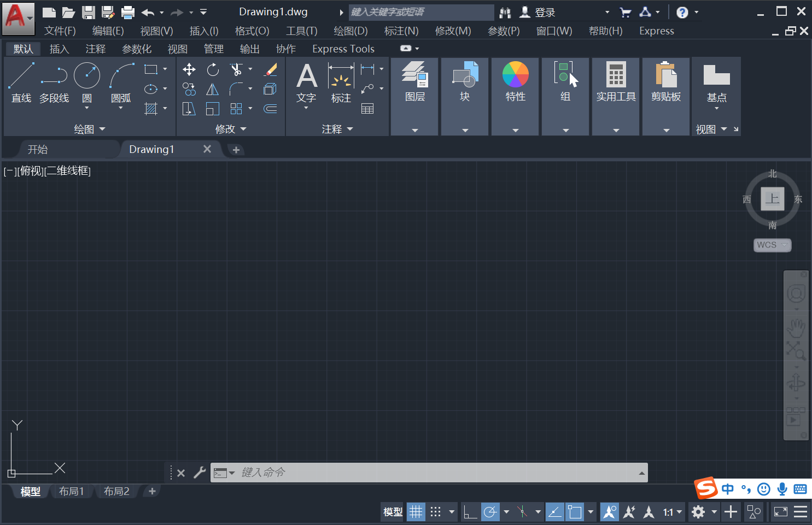The image size is (812, 525).
Task: Expand the Modify (修改) panel dropdown
Action: point(231,129)
